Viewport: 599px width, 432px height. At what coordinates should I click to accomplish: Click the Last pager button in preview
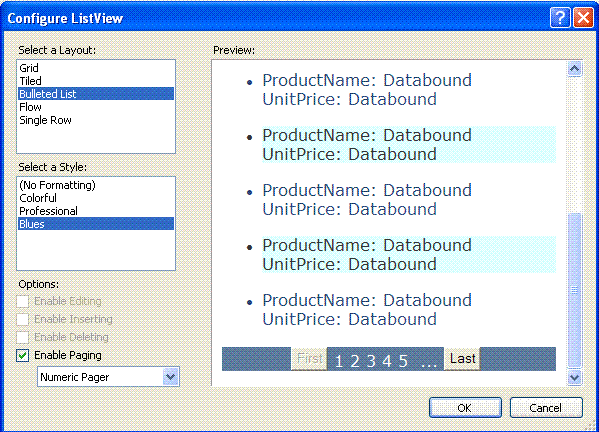click(x=462, y=359)
